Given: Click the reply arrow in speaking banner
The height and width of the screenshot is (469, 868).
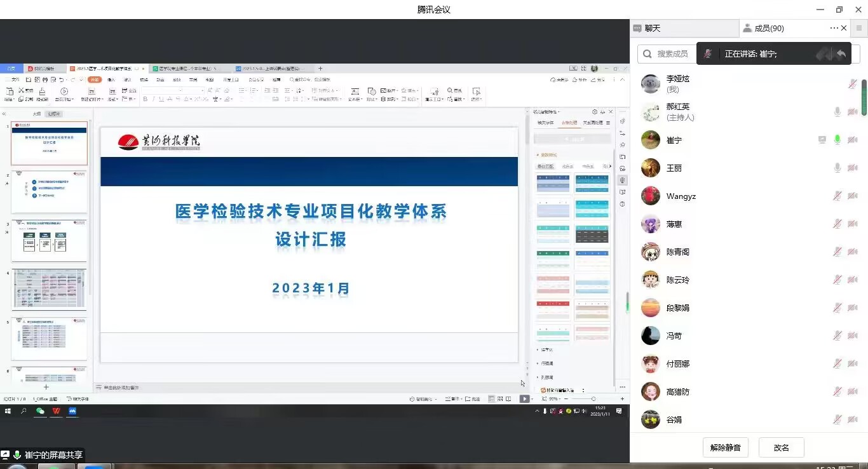Looking at the screenshot, I should tap(841, 54).
